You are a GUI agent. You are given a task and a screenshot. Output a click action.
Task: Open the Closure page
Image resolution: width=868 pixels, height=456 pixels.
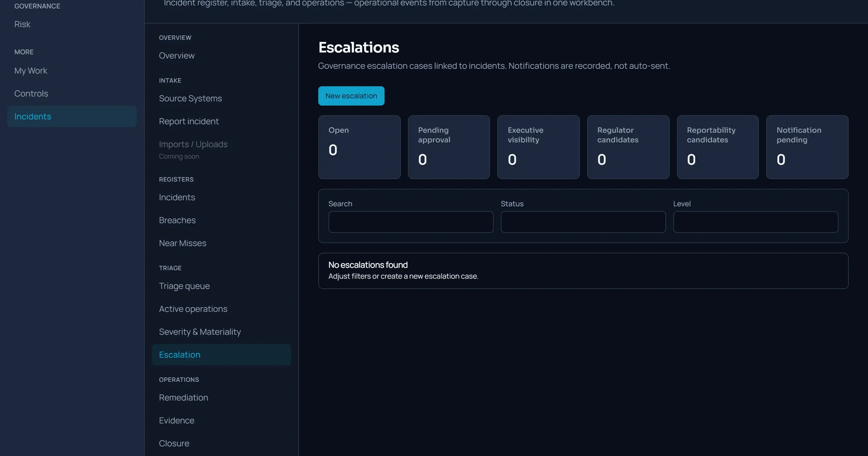click(x=222, y=443)
